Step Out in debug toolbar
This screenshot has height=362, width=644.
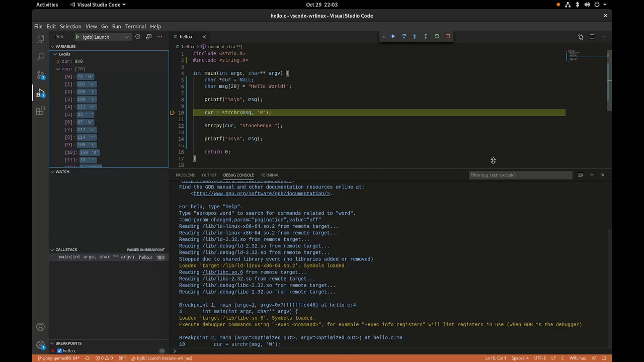[426, 36]
